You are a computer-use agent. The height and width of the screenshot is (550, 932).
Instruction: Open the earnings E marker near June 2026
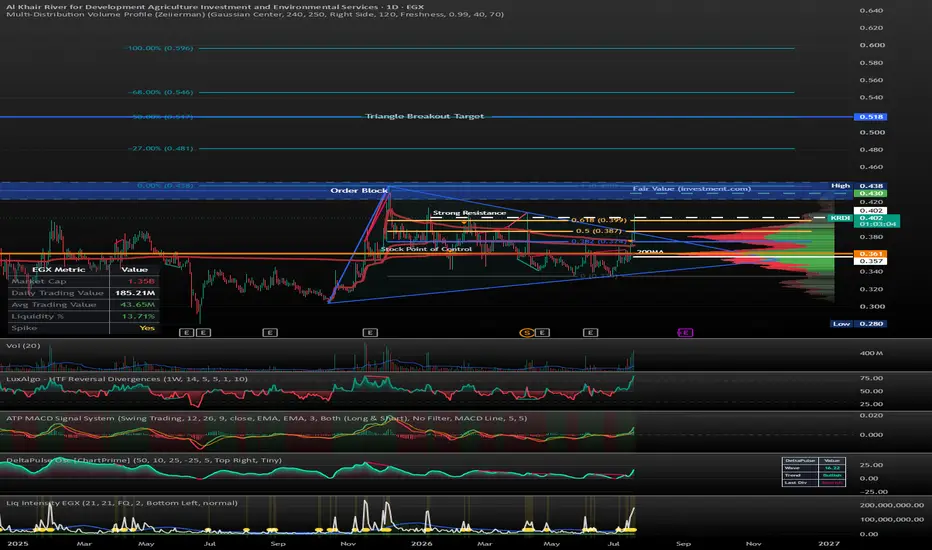tap(590, 332)
